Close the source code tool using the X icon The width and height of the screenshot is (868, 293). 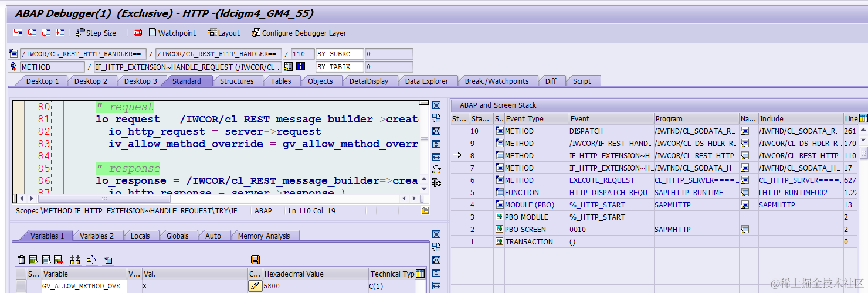(436, 105)
